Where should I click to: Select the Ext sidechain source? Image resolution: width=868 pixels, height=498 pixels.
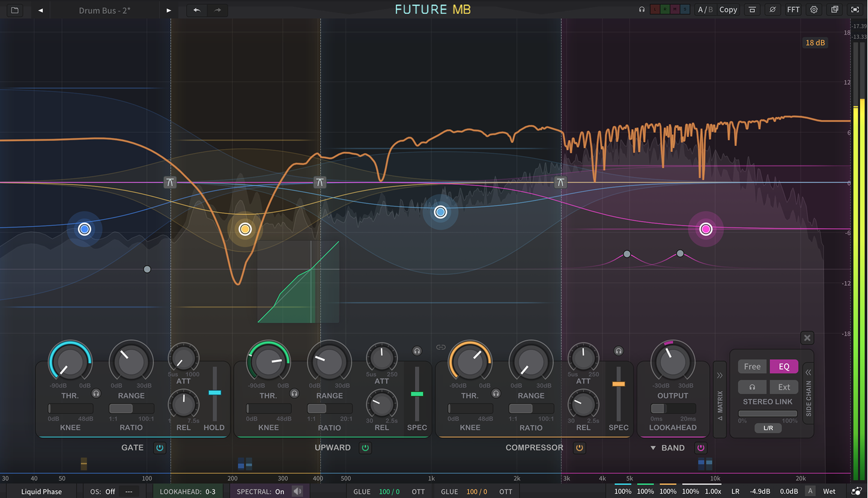[784, 387]
